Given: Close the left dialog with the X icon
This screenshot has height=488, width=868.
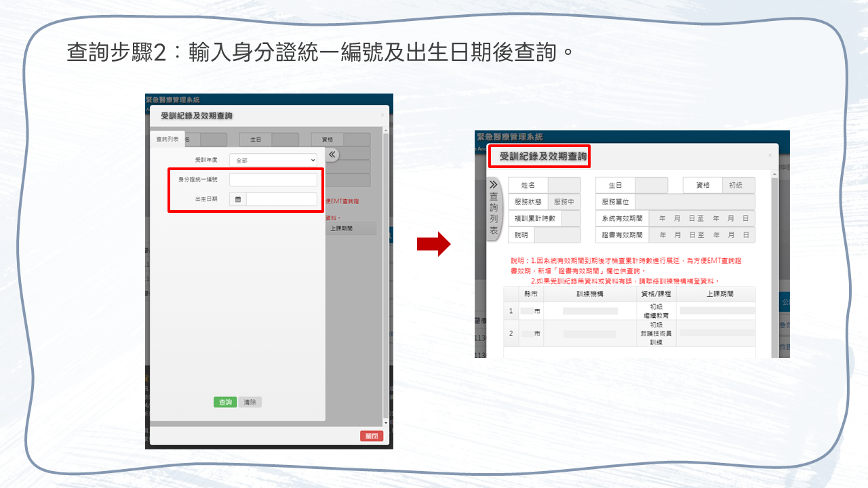Looking at the screenshot, I should pos(382,115).
